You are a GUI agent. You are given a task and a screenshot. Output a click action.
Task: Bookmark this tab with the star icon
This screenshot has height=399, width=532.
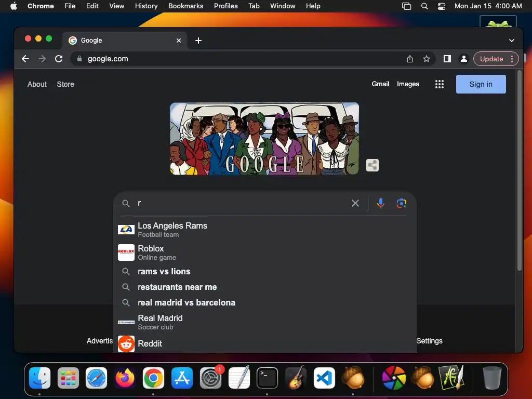(x=427, y=59)
